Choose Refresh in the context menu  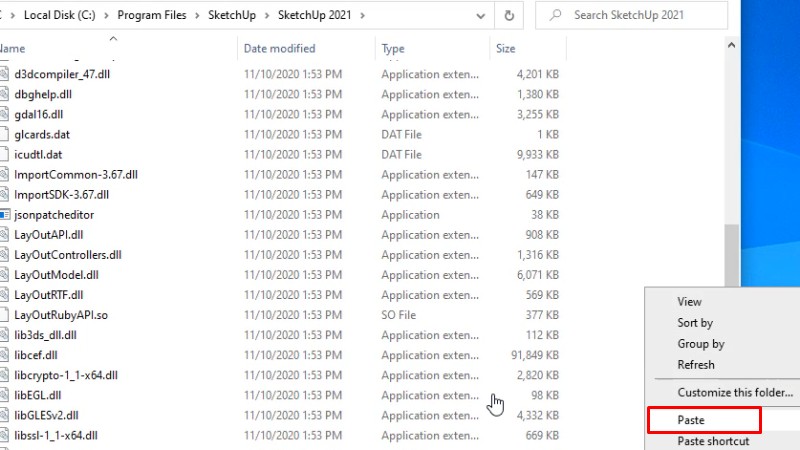tap(696, 365)
